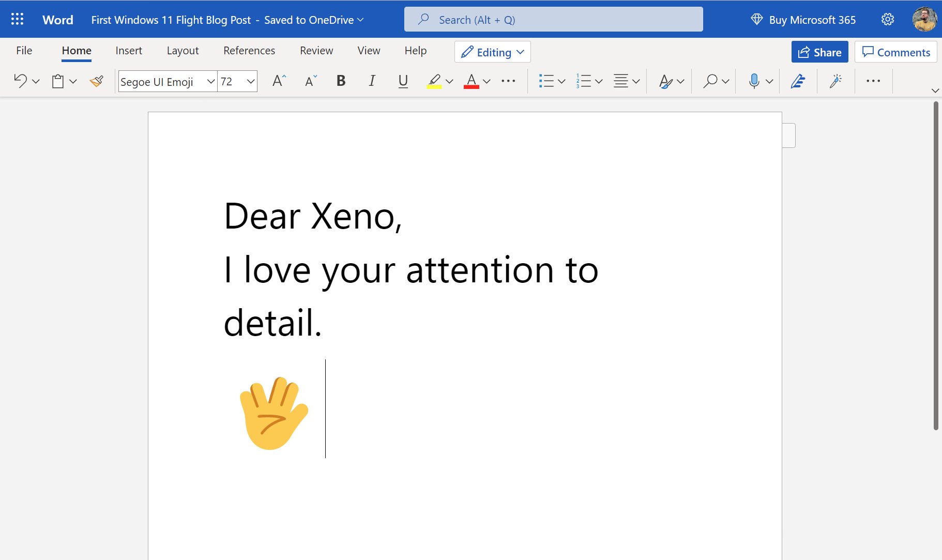Switch to the Insert ribbon tab
This screenshot has width=942, height=560.
click(x=129, y=50)
